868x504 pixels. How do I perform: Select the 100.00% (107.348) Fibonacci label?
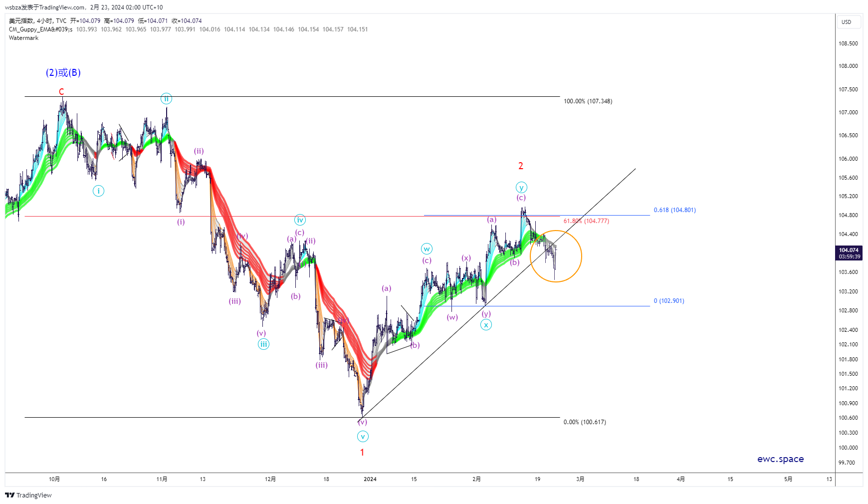(x=588, y=101)
